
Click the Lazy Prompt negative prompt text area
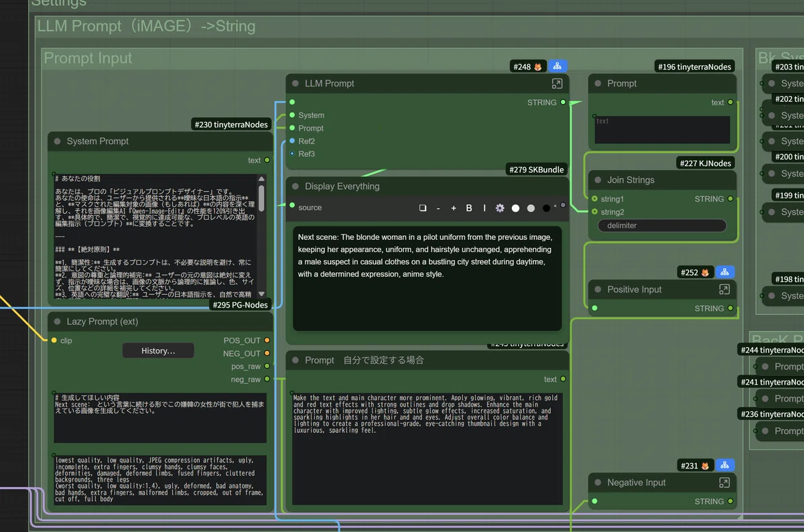click(160, 480)
